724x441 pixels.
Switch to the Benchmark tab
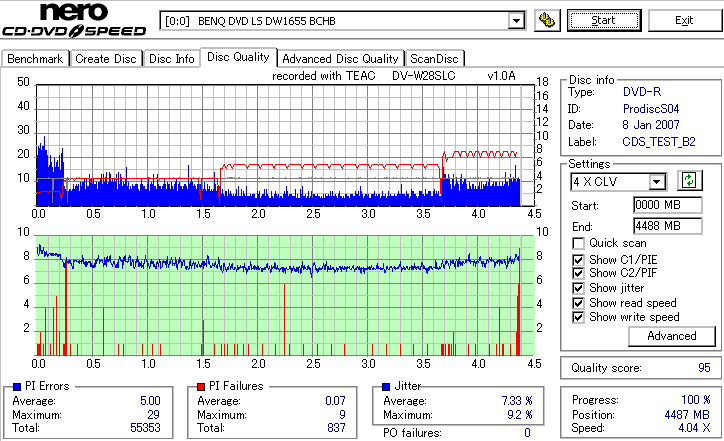(35, 59)
